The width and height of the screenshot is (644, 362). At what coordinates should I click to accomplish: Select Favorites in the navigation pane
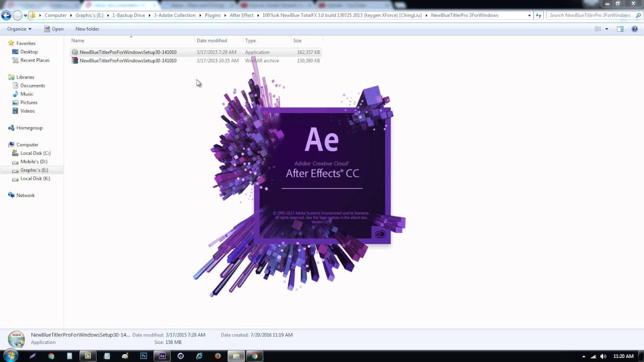click(26, 43)
